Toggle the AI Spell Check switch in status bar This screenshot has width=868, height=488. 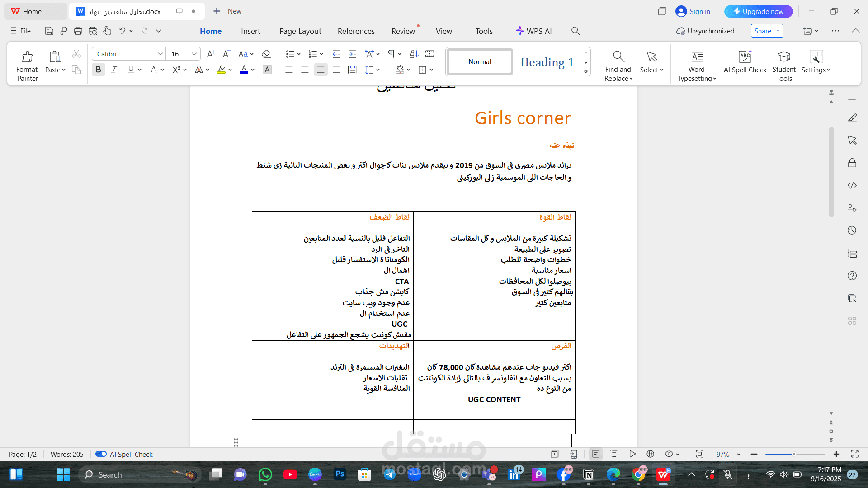coord(101,454)
